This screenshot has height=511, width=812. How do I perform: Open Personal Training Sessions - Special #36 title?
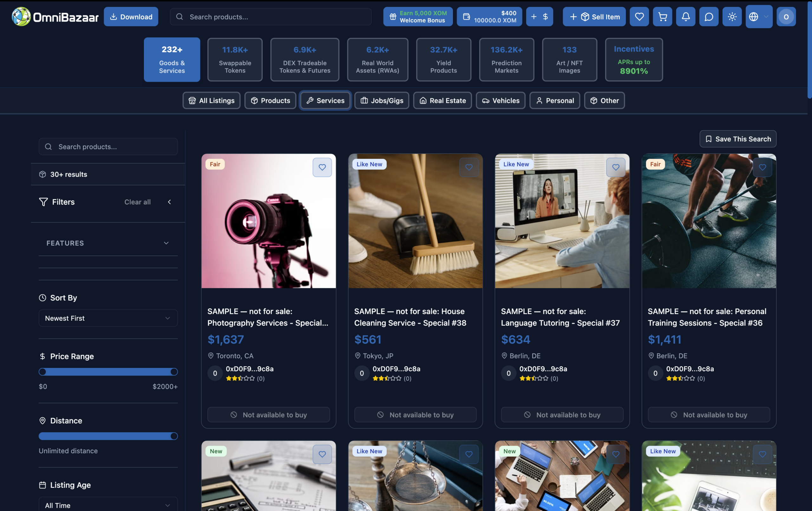click(x=707, y=317)
